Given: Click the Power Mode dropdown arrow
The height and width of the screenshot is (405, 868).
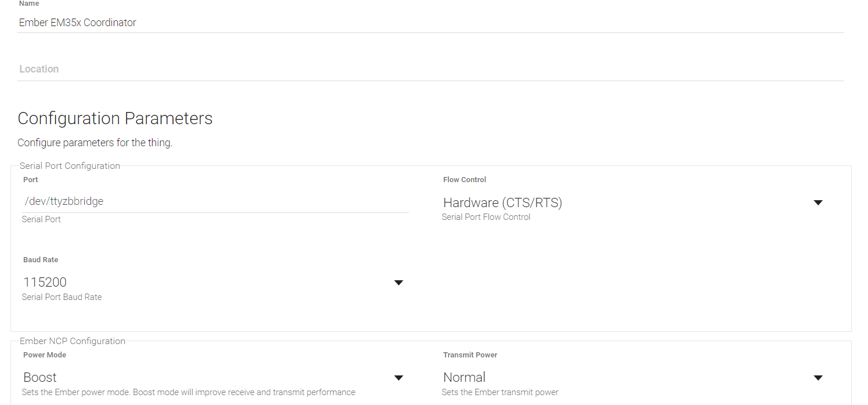Looking at the screenshot, I should [x=399, y=378].
